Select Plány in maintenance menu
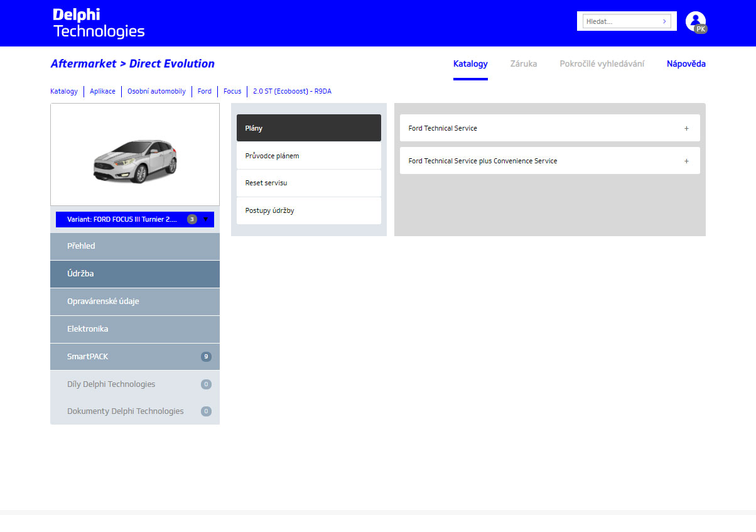This screenshot has height=532, width=756. coord(309,128)
